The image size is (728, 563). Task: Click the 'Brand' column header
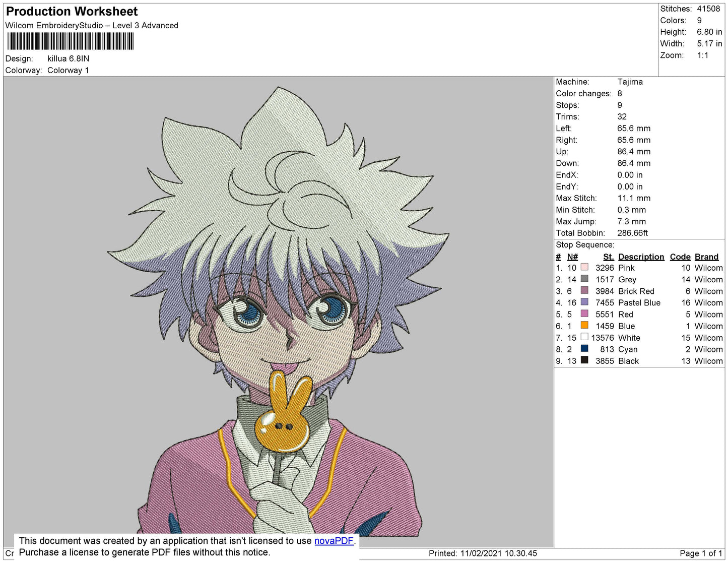[x=706, y=257]
